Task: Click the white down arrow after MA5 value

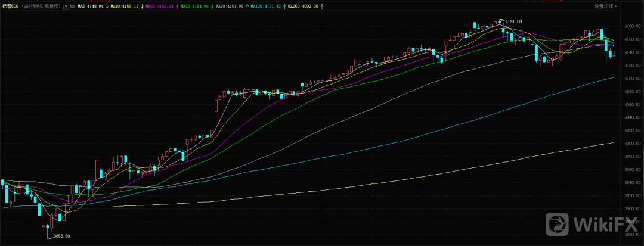Action: tap(107, 6)
